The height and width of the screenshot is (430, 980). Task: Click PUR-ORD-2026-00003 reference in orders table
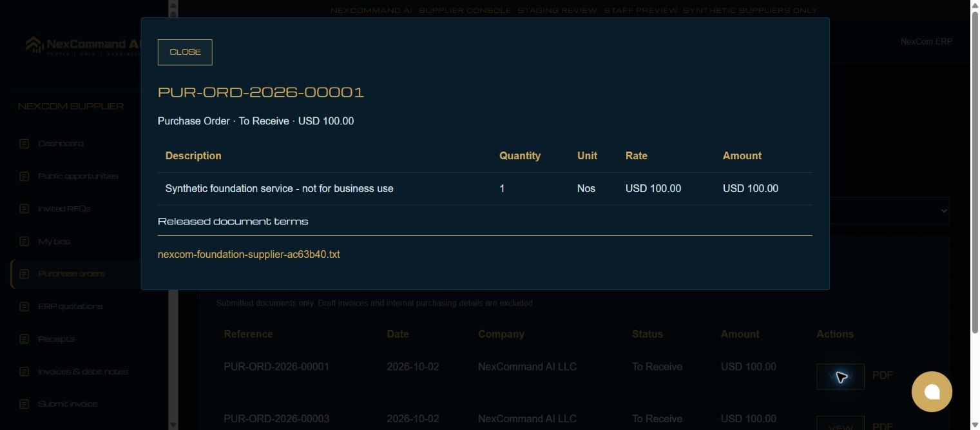click(x=276, y=418)
